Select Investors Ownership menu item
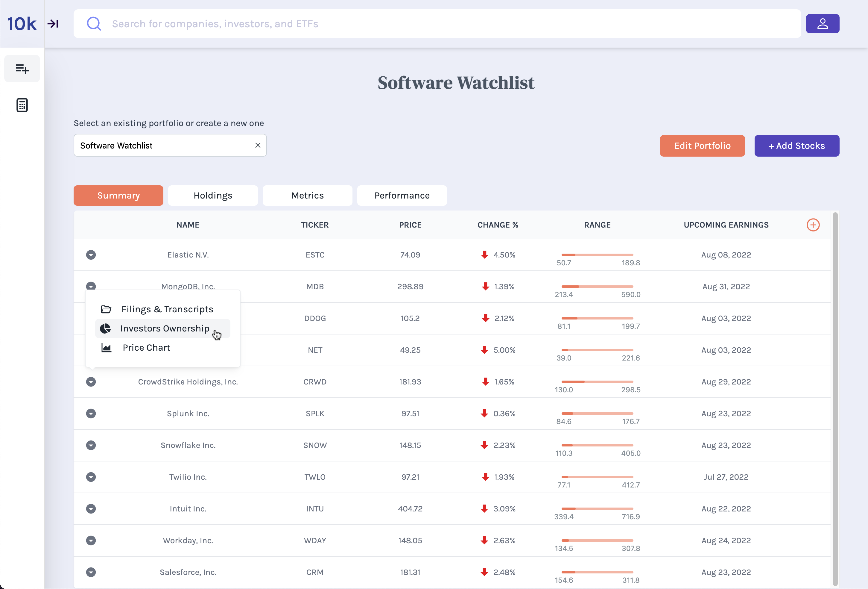868x589 pixels. tap(162, 328)
